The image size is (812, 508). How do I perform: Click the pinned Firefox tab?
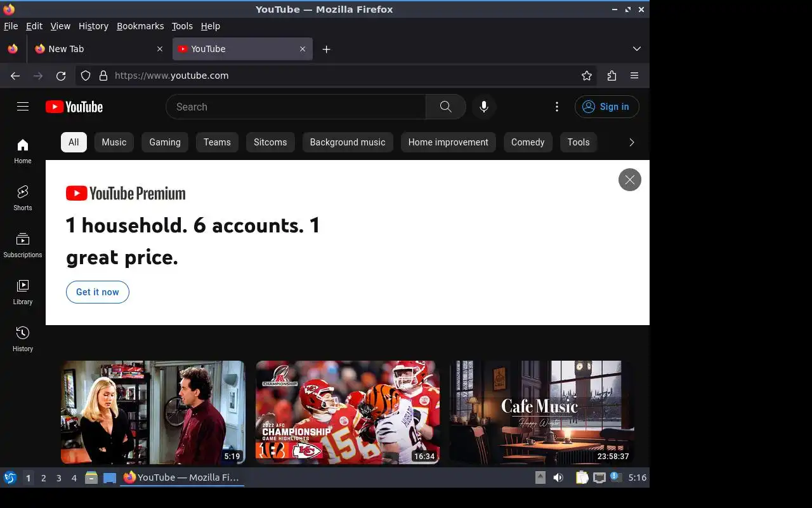[x=13, y=49]
